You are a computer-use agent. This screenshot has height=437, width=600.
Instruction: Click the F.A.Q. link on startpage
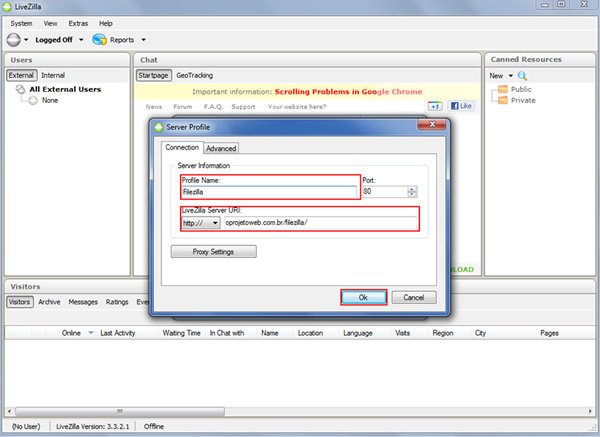point(213,107)
